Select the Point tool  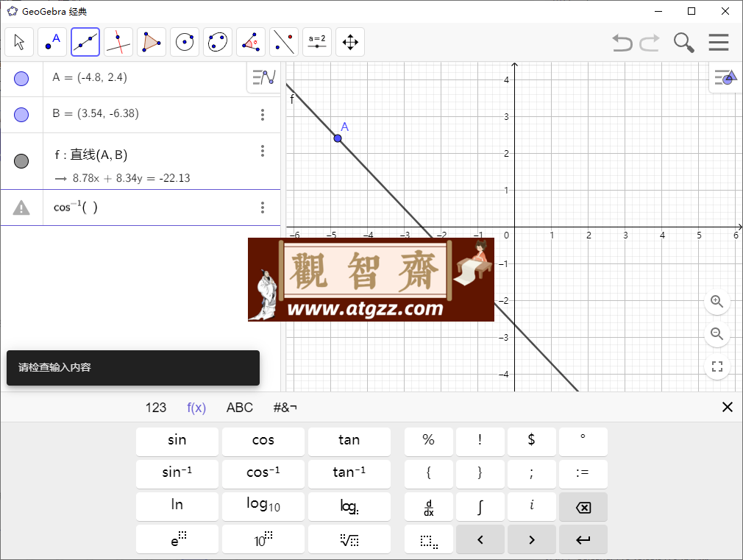(52, 42)
